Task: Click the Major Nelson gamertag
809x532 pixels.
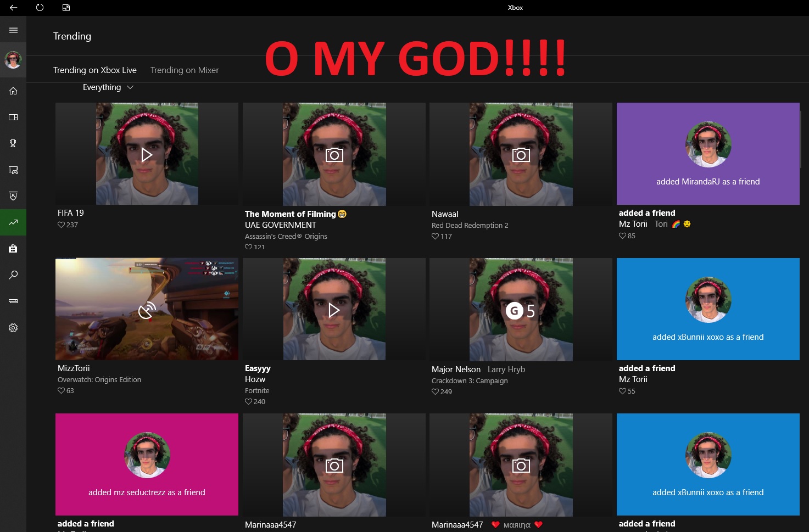Action: click(x=456, y=369)
